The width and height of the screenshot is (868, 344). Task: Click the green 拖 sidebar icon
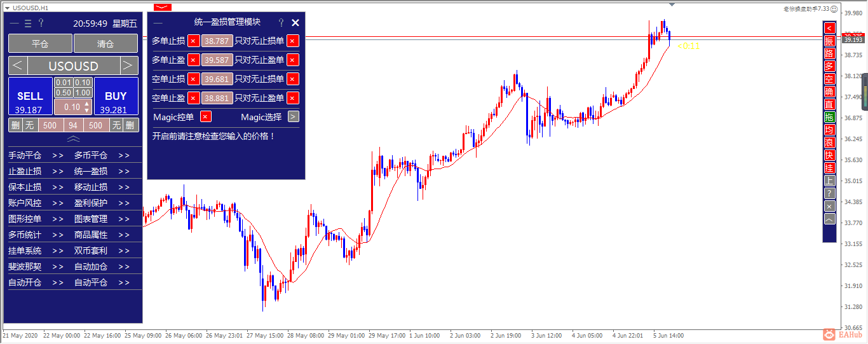pyautogui.click(x=829, y=117)
